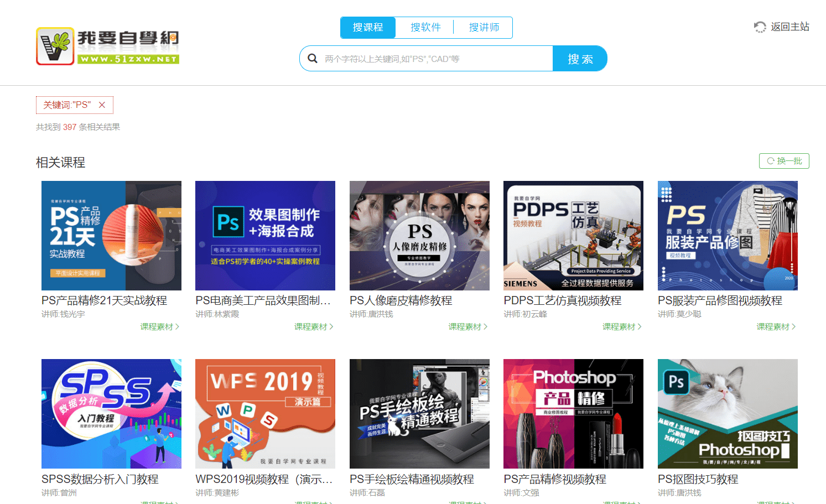Image resolution: width=826 pixels, height=504 pixels.
Task: Open 课程素材 under PS人像磨皮 course
Action: tap(468, 327)
